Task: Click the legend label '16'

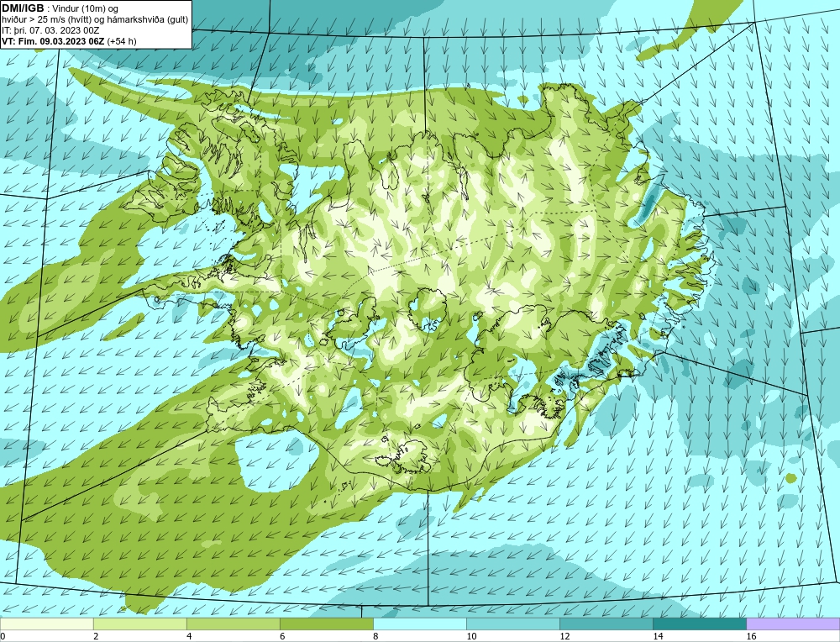Action: 751,636
